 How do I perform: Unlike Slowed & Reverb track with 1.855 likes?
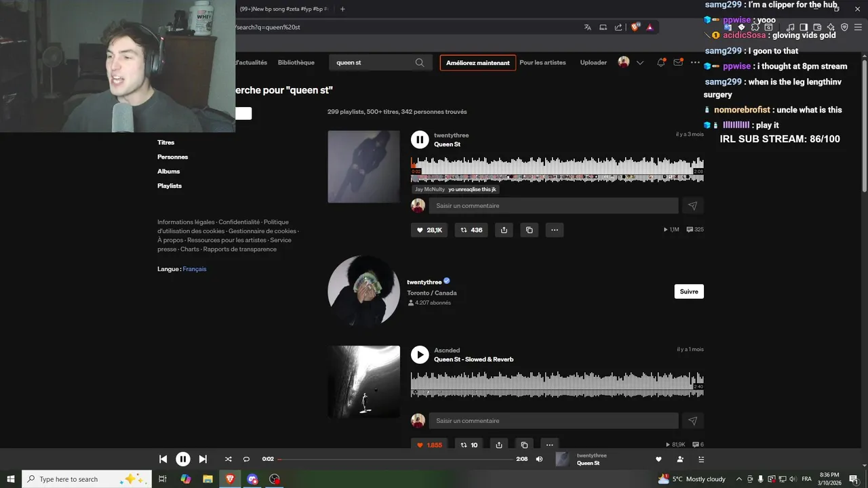(x=429, y=445)
